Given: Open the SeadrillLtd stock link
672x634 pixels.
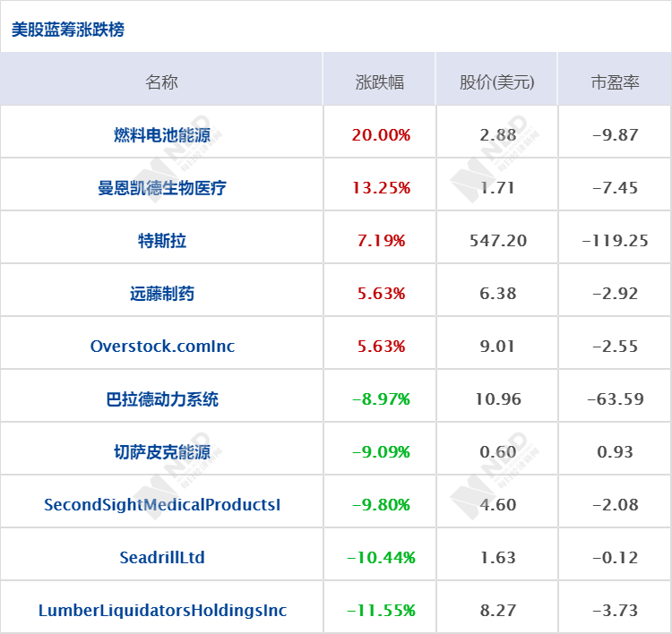Looking at the screenshot, I should 162,557.
